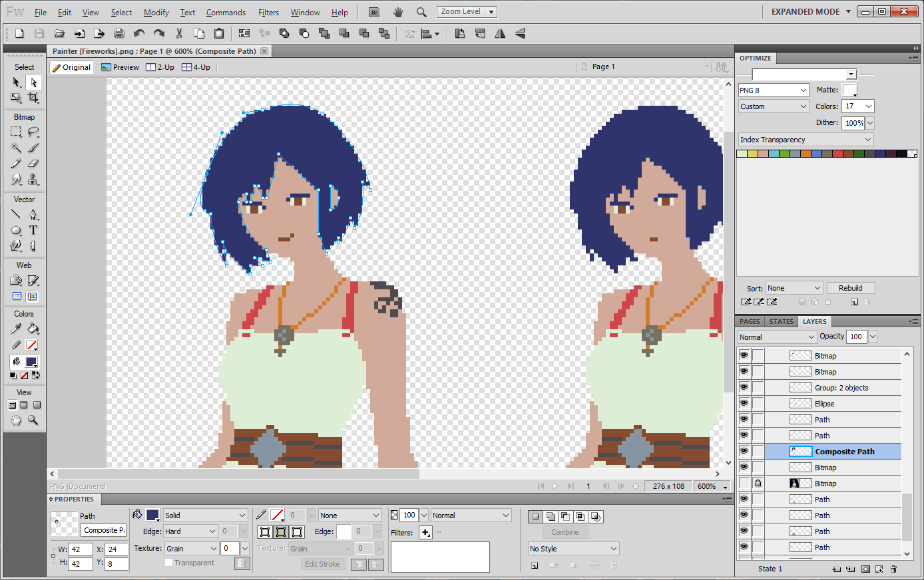Select the Paint Bucket tool
The image size is (924, 580).
click(33, 329)
